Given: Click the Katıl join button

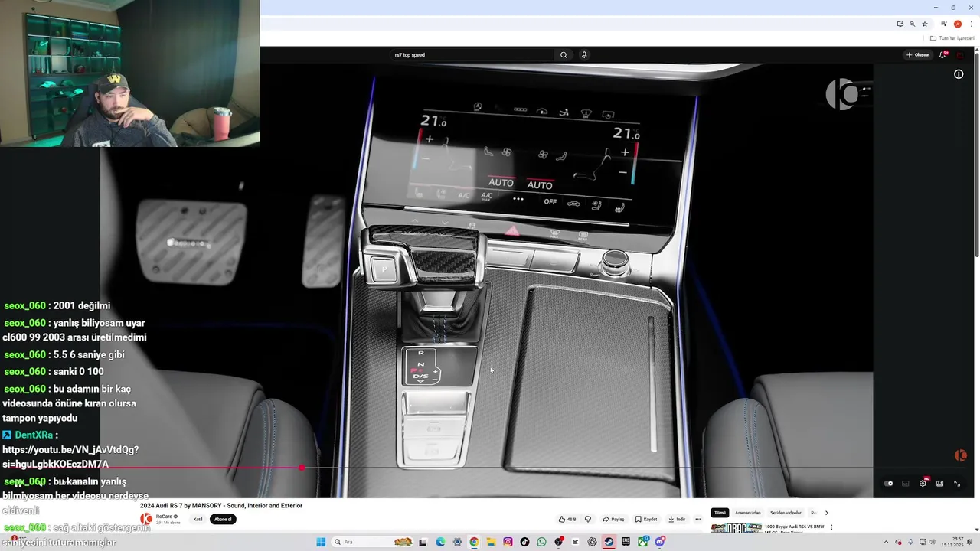Looking at the screenshot, I should tap(198, 519).
